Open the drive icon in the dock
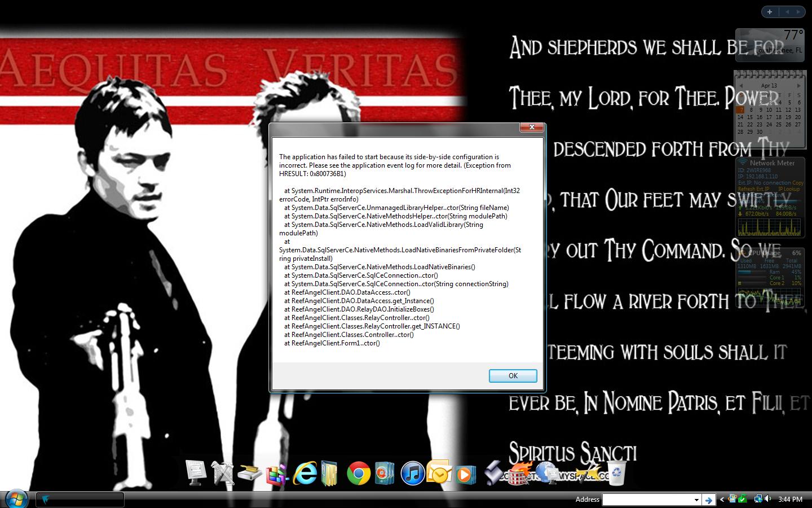 pyautogui.click(x=249, y=473)
